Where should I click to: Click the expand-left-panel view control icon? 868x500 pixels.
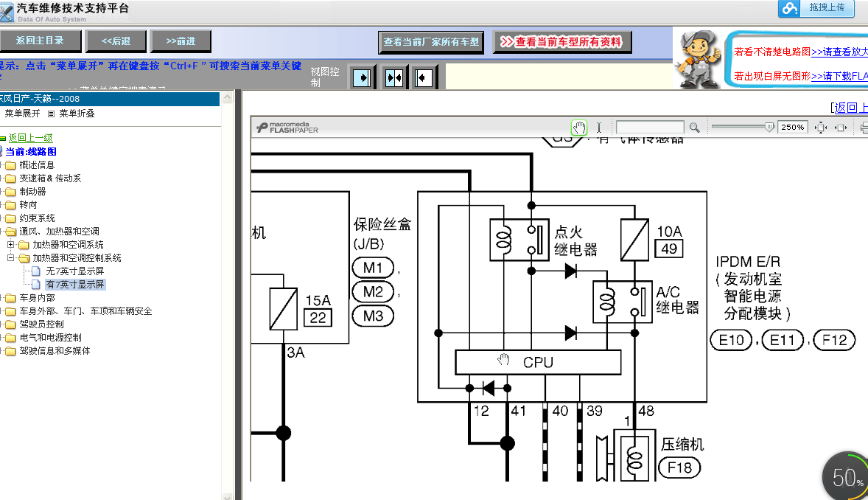coord(362,77)
